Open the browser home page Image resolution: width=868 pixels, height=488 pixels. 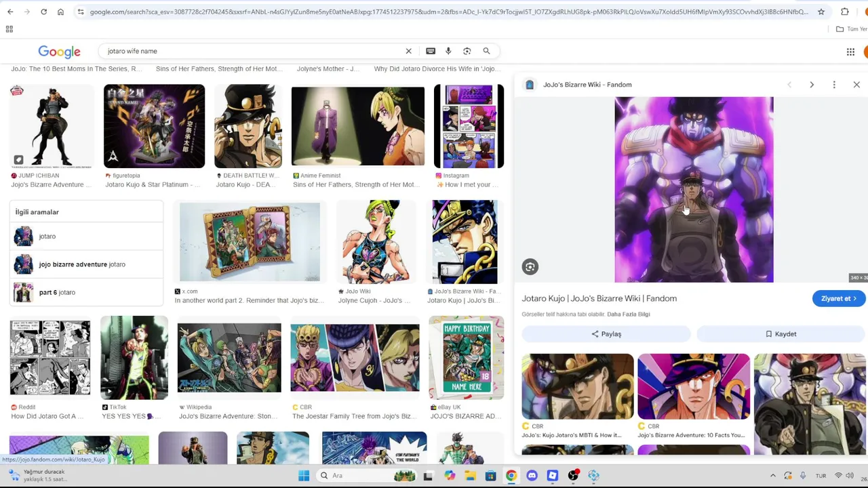coord(60,12)
